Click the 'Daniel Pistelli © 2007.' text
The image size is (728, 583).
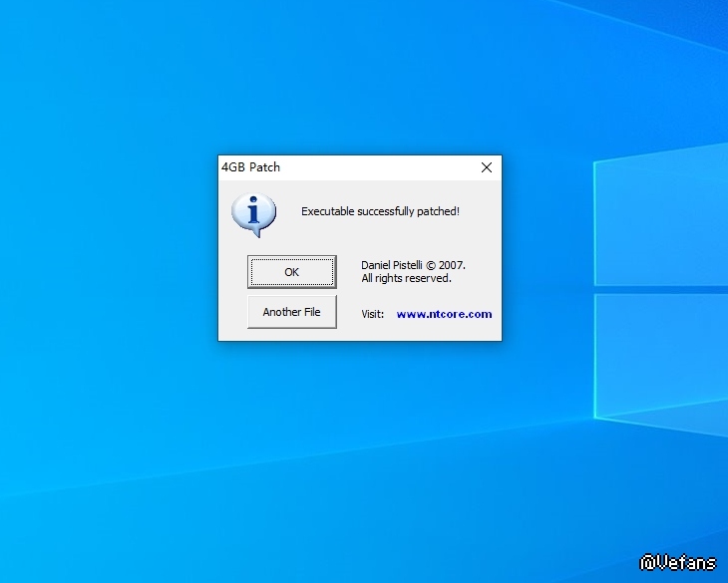point(413,265)
